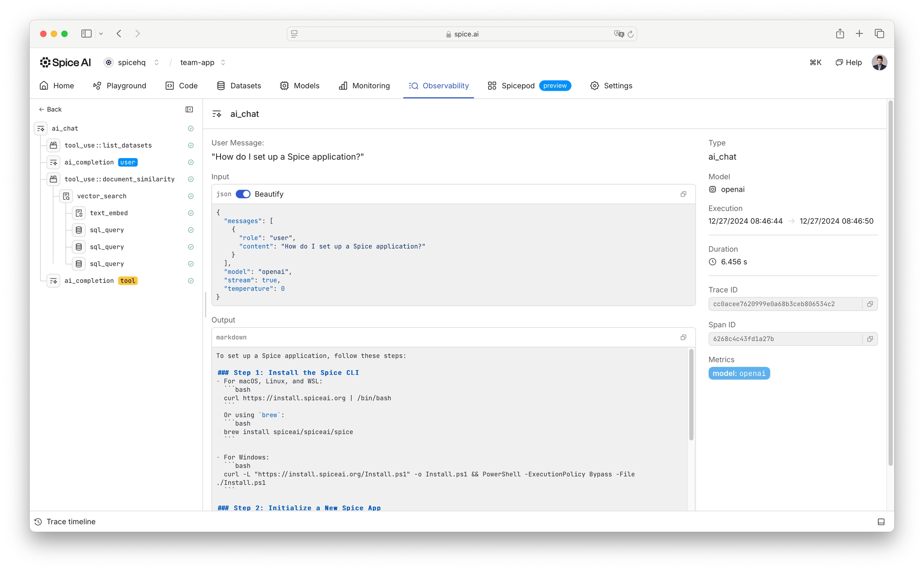This screenshot has width=924, height=571.
Task: Open the team-app app switcher
Action: pyautogui.click(x=223, y=63)
